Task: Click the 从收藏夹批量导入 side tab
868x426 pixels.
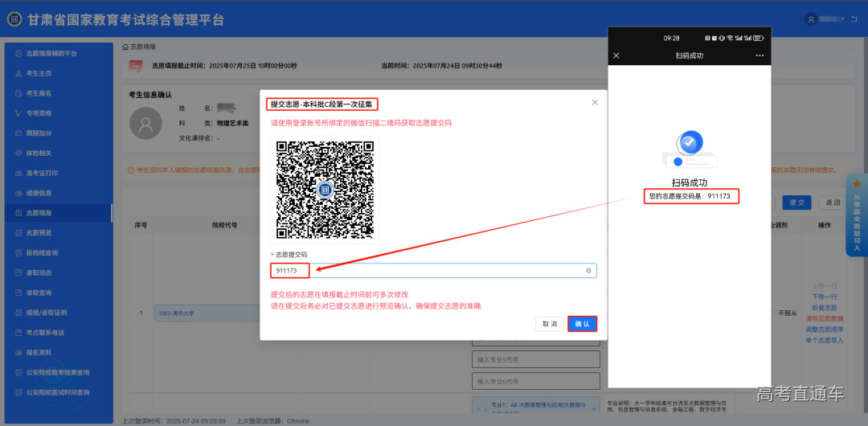Action: [857, 215]
